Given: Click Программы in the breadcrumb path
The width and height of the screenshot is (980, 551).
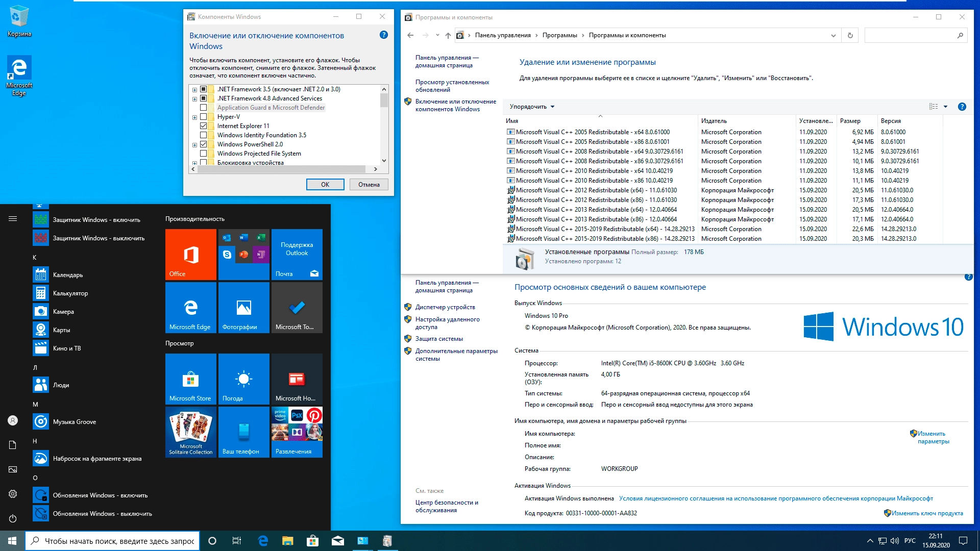Looking at the screenshot, I should [559, 35].
